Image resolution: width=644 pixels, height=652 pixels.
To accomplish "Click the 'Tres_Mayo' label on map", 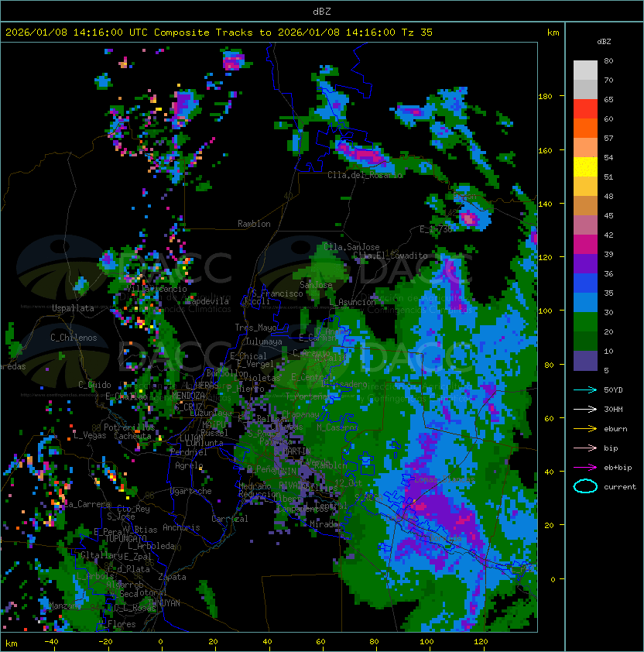I will coord(255,328).
